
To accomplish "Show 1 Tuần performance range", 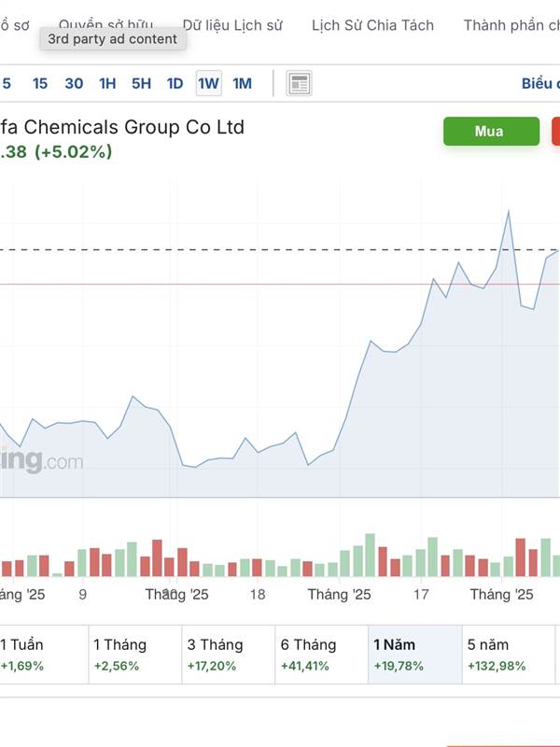I will click(37, 655).
